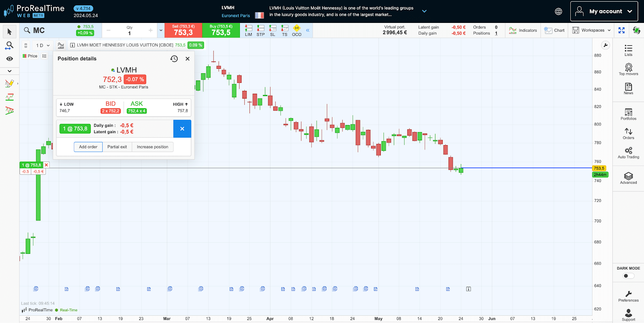Image resolution: width=644 pixels, height=323 pixels.
Task: Open Lists panel
Action: tap(628, 50)
